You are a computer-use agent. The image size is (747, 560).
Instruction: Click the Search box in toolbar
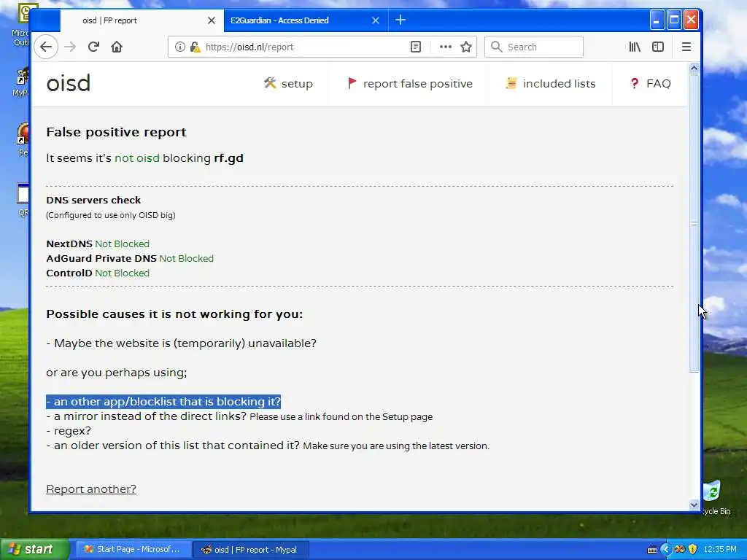[x=533, y=47]
